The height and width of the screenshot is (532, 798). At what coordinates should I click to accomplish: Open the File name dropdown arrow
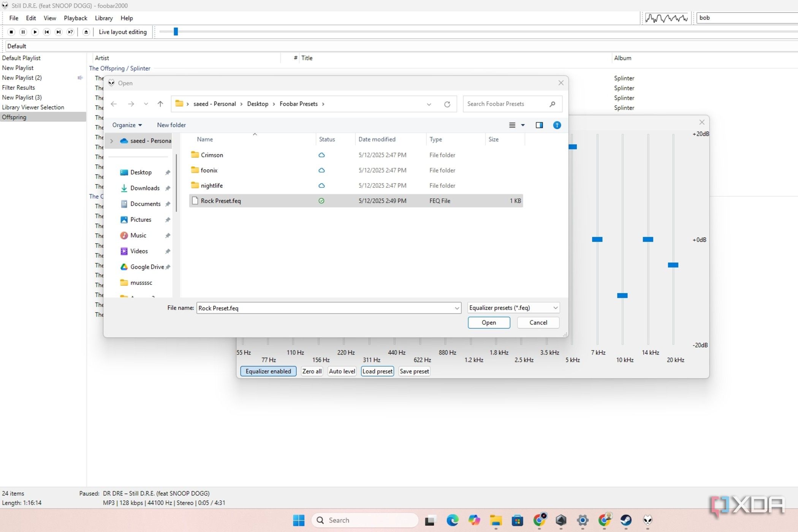[x=457, y=308]
